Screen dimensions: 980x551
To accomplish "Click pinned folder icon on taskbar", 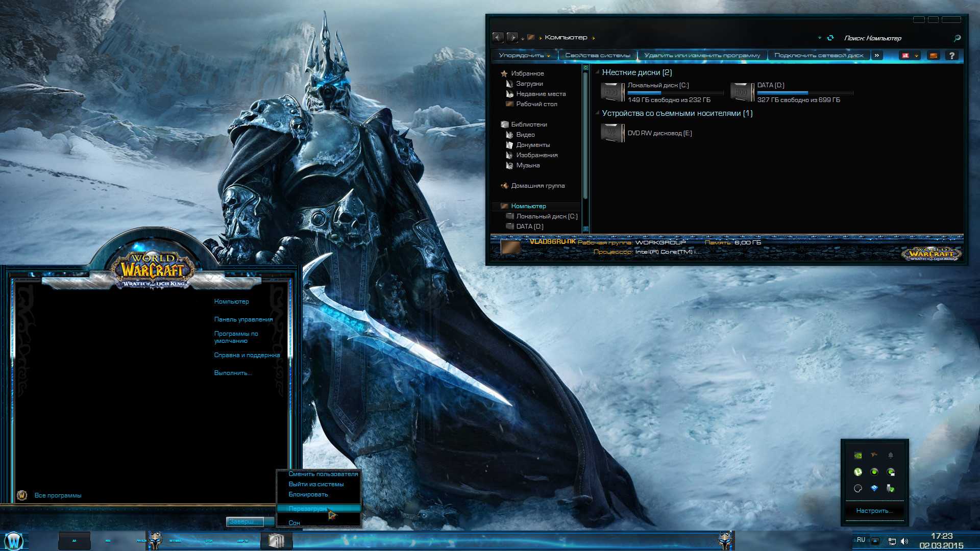I will point(276,541).
